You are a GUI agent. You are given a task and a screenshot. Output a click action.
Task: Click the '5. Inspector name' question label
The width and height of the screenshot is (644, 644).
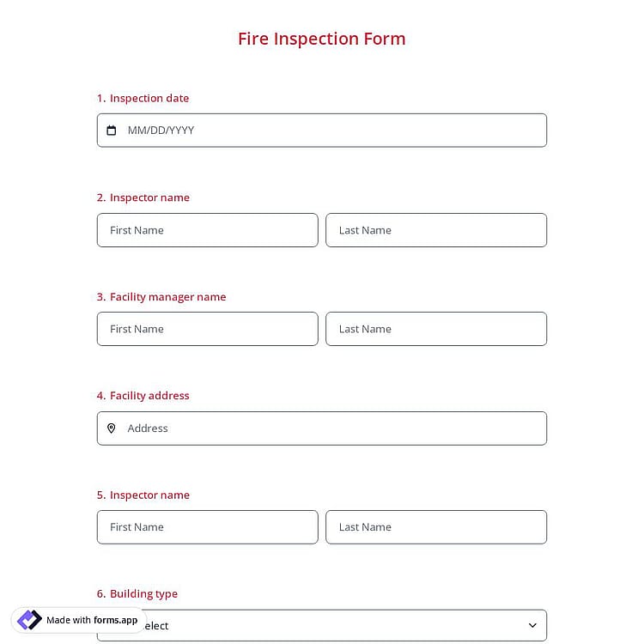[143, 495]
